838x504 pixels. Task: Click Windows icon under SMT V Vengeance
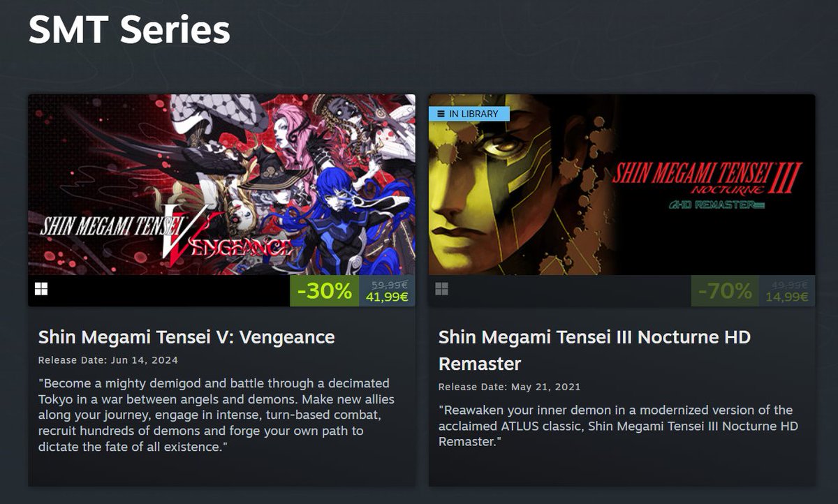[x=41, y=289]
